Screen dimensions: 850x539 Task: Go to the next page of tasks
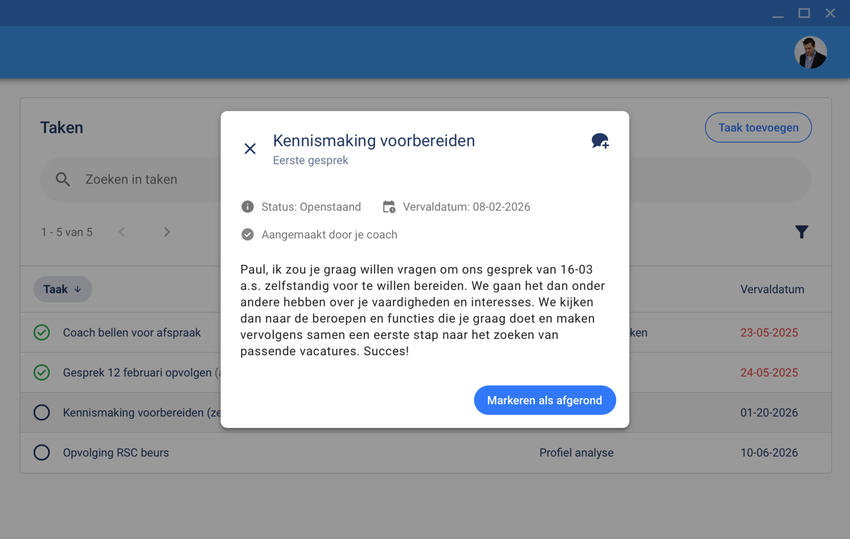(167, 232)
